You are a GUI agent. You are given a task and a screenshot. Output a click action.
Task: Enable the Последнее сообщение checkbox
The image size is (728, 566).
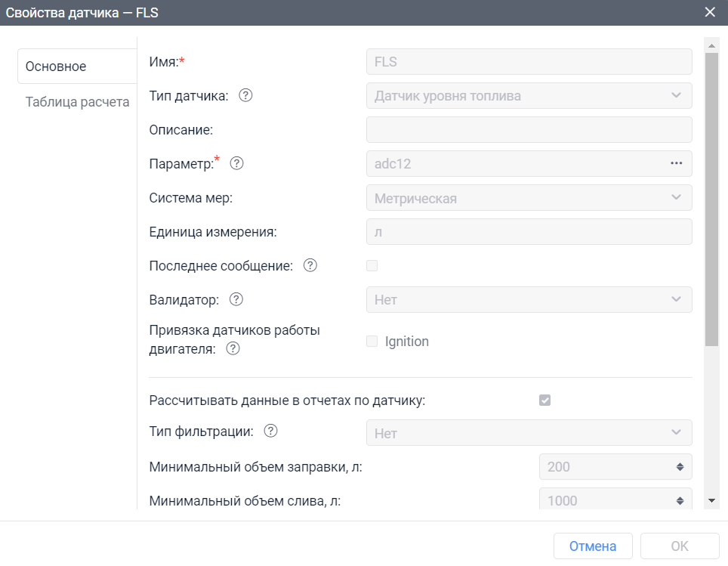pos(372,265)
